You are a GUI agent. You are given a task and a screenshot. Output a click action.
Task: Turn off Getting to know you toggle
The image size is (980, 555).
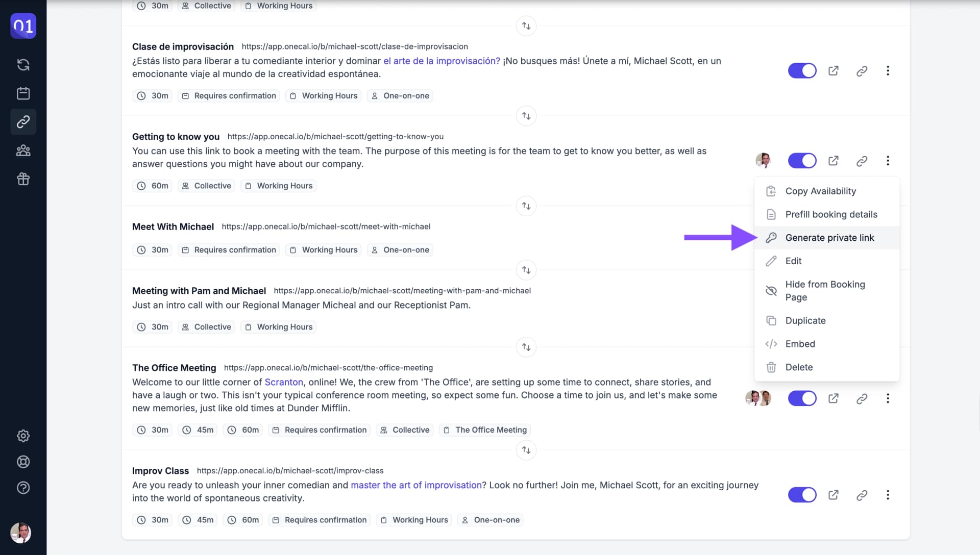[802, 161]
